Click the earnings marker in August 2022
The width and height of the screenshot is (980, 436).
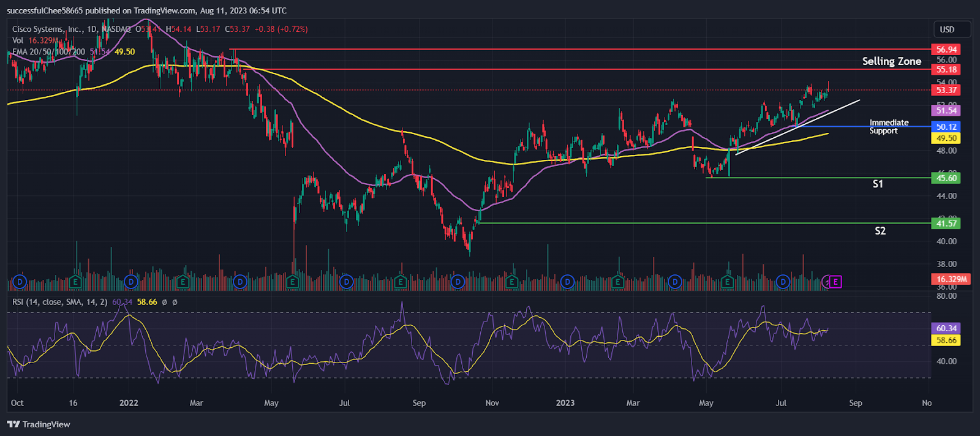(x=401, y=282)
